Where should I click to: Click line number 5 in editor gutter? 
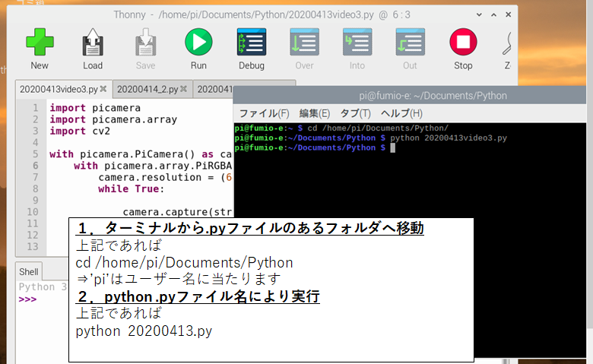[36, 154]
